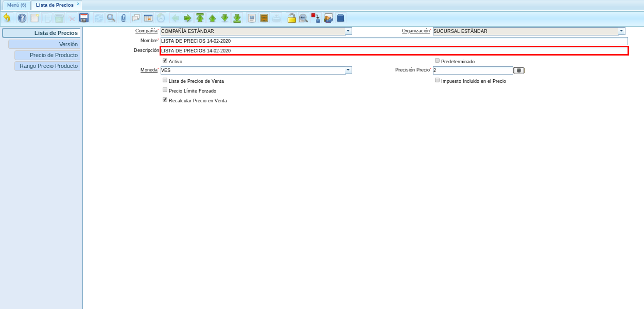
Task: Click the History records clock icon
Action: [x=161, y=18]
